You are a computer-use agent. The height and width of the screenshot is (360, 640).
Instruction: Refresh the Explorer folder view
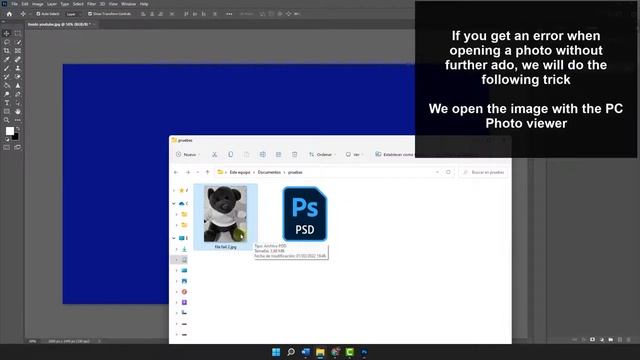point(448,172)
